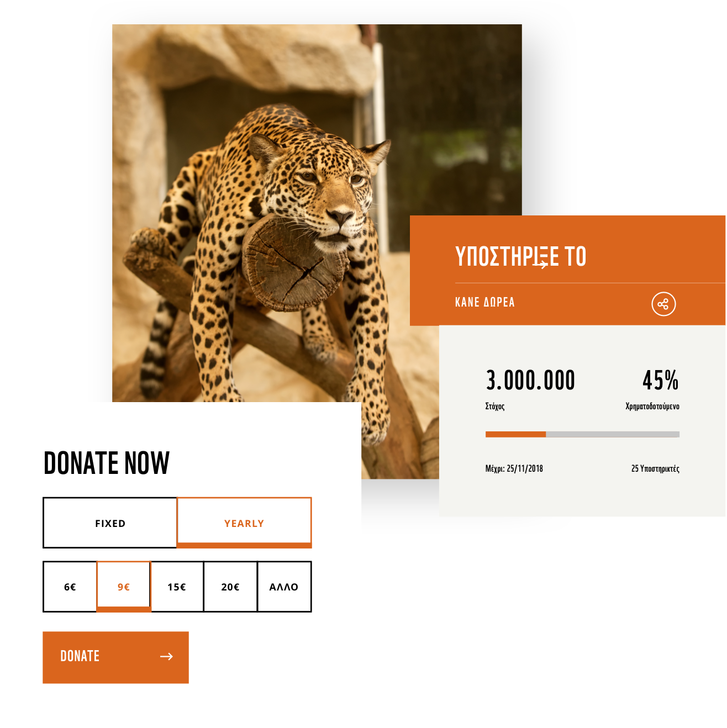Image resolution: width=727 pixels, height=728 pixels.
Task: Choose the 15€ donation amount
Action: [x=177, y=587]
